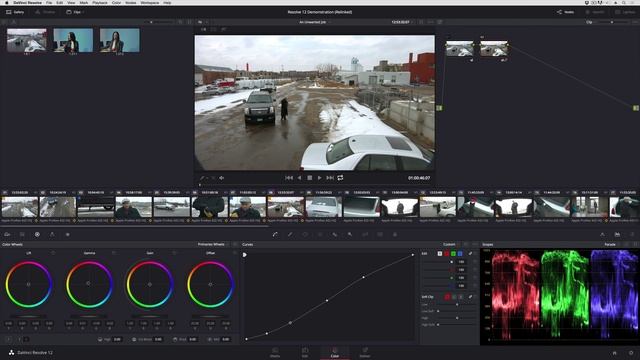
Task: Reset the Gain color wheel
Action: (174, 253)
